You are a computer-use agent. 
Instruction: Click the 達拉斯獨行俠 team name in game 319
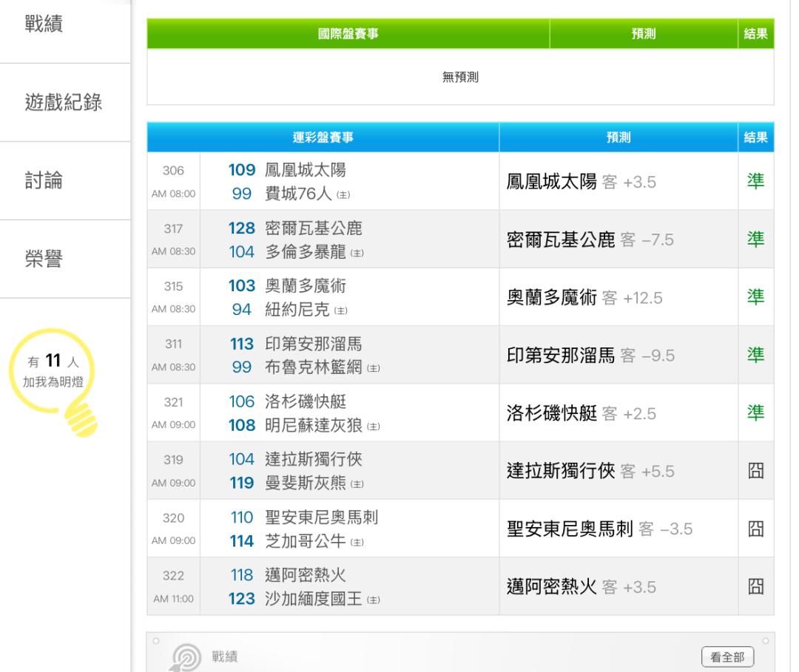pyautogui.click(x=314, y=459)
